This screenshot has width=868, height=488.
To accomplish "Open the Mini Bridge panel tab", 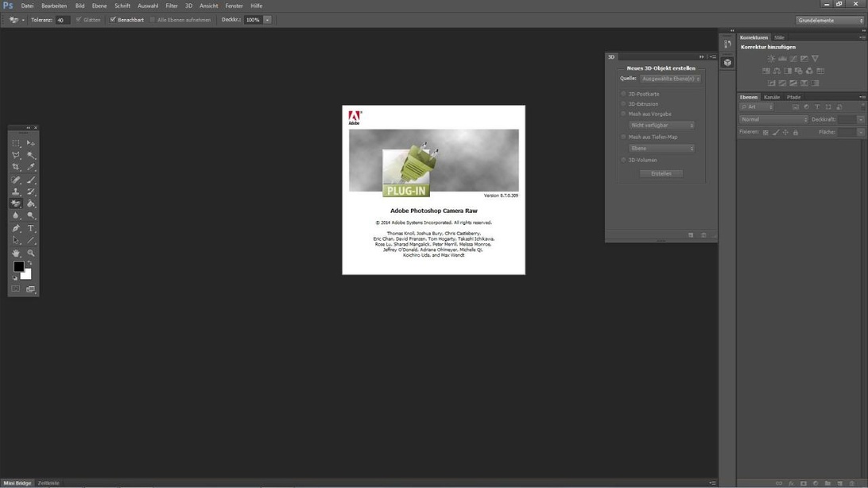I will pos(17,483).
